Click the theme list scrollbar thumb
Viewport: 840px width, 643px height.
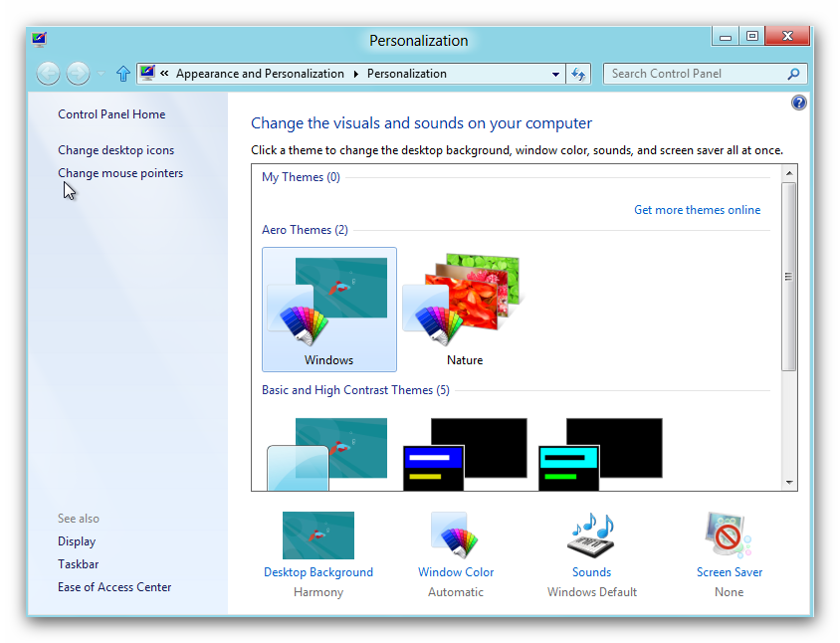[788, 277]
